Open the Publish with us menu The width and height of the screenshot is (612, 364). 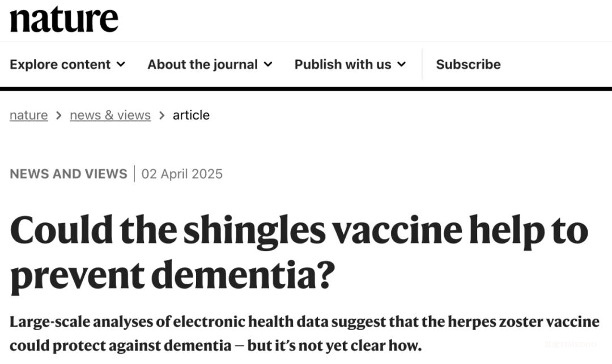click(342, 65)
